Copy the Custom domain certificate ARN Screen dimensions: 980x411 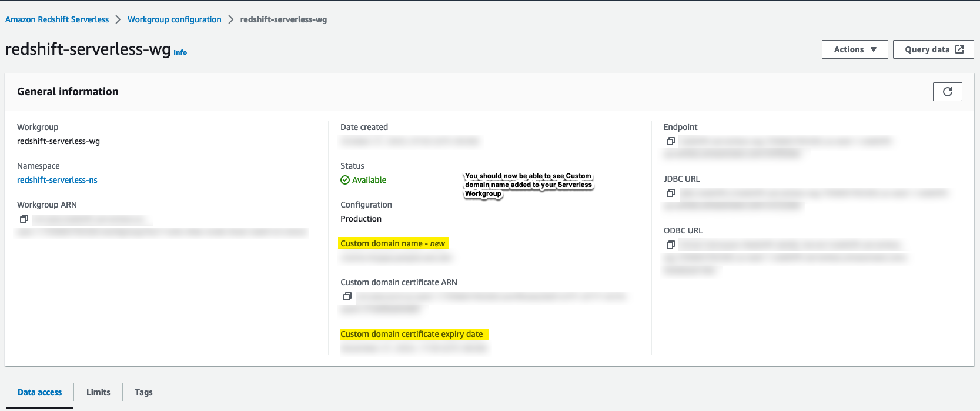[347, 296]
